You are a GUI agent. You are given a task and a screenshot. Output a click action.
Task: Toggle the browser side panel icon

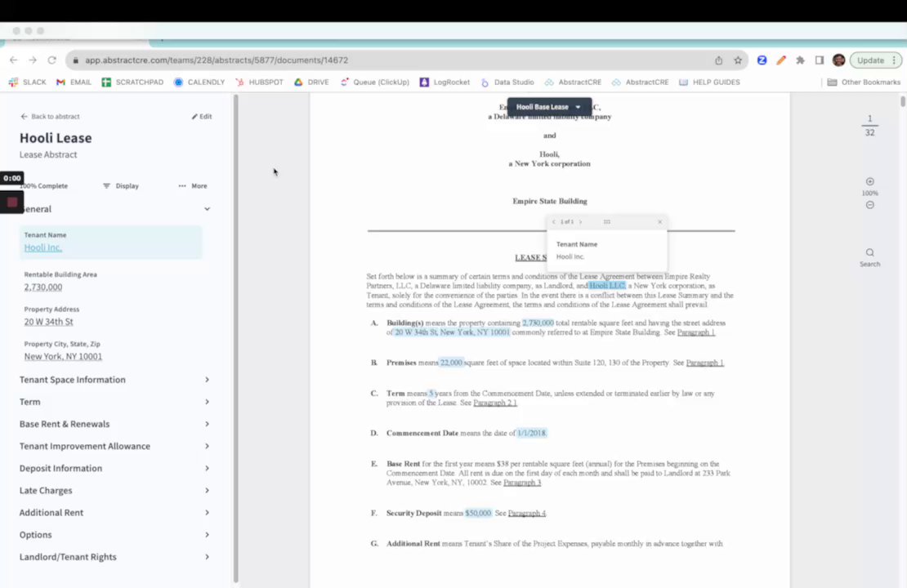pos(819,60)
